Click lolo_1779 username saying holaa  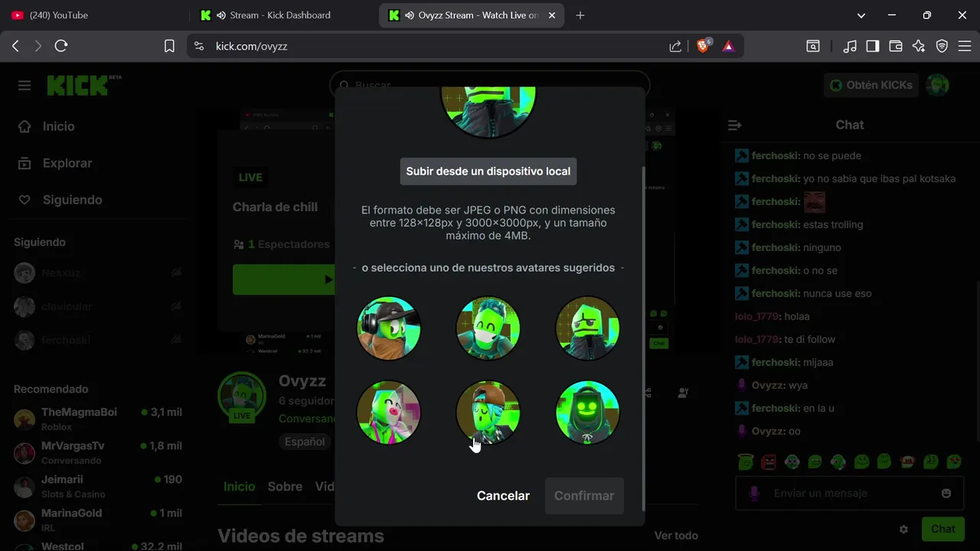coord(756,316)
